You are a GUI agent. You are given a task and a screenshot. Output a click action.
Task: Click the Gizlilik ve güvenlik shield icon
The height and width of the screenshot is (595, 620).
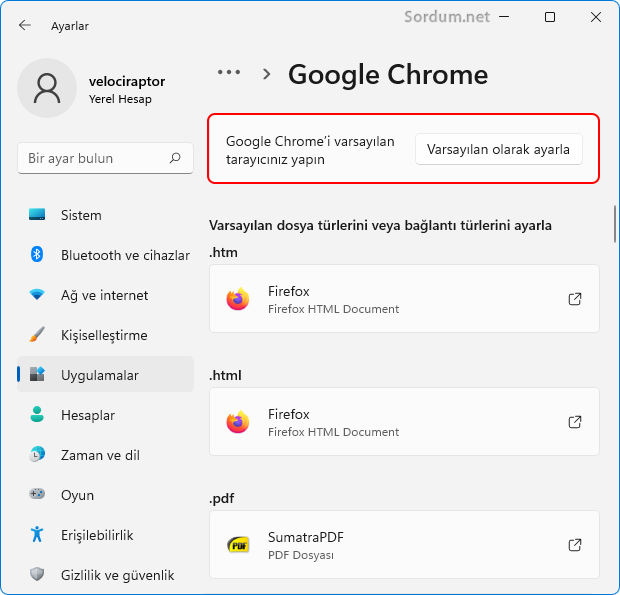tap(37, 574)
